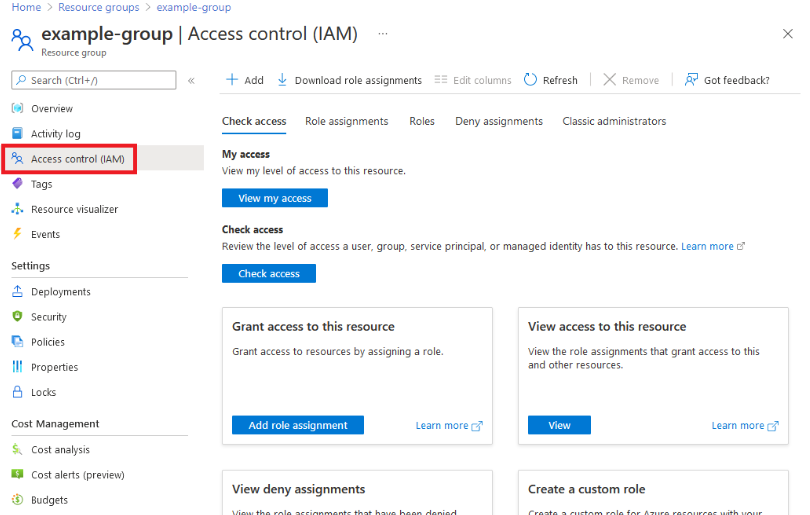Focus the Search (Ctrl+/) box
810x515 pixels.
click(x=94, y=80)
